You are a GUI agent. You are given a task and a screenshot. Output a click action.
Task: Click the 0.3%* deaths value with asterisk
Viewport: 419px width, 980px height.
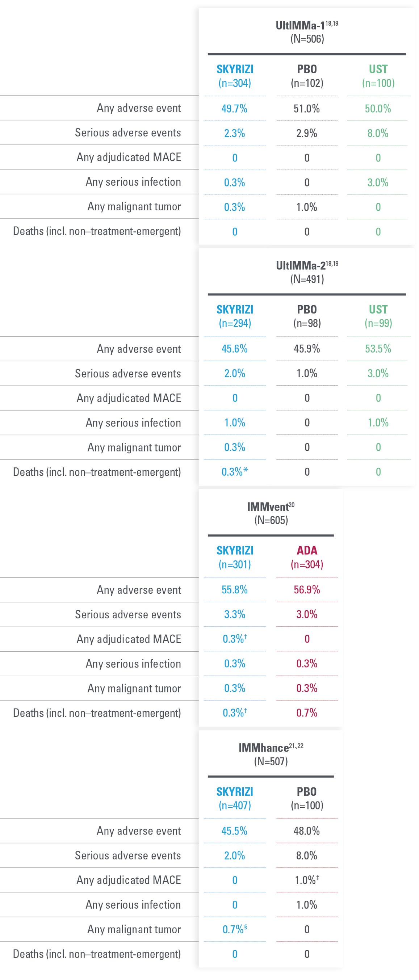coord(234,472)
